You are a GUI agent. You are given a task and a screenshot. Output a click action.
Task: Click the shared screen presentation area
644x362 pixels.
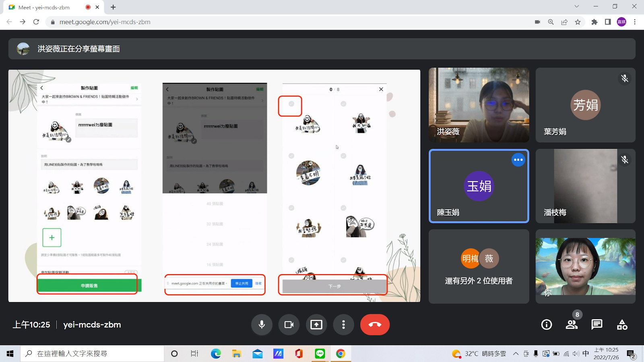pyautogui.click(x=214, y=186)
